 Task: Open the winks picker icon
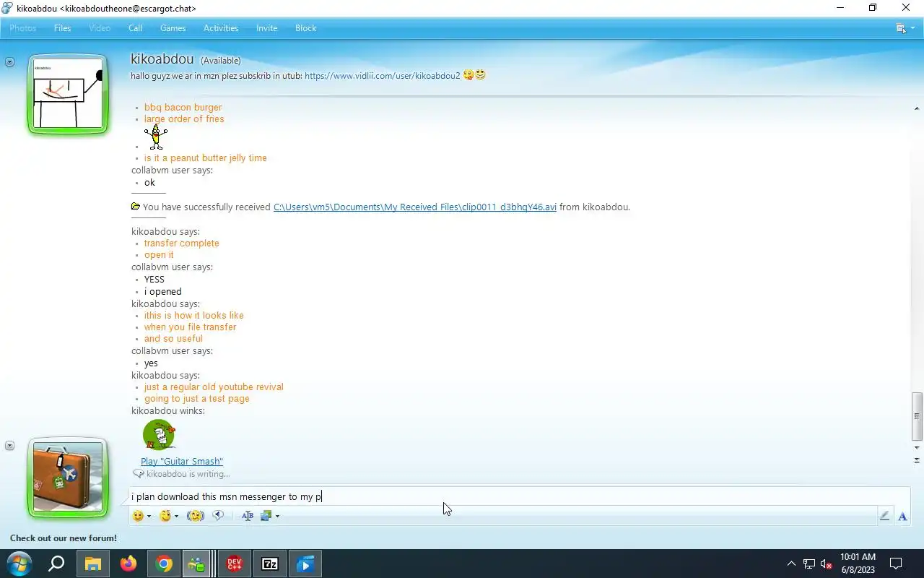[x=165, y=516]
